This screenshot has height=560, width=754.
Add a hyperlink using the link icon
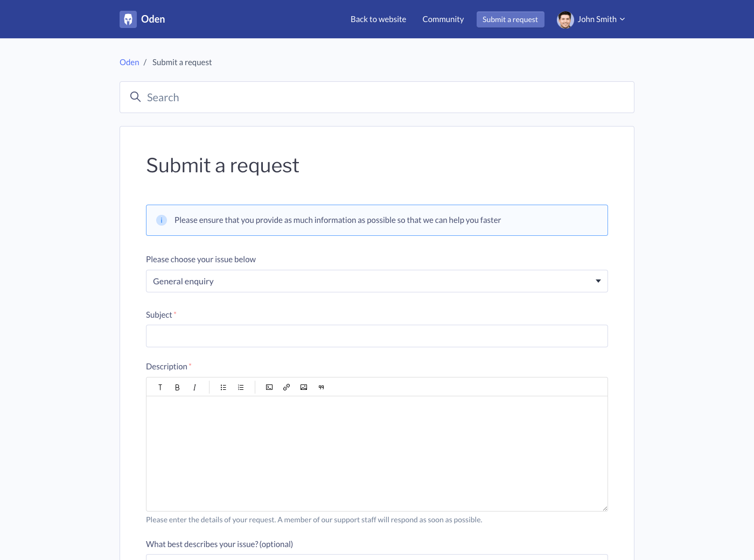point(287,387)
